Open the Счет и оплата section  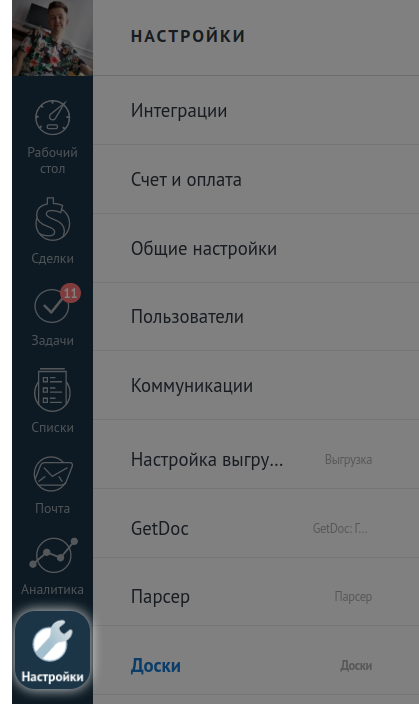(x=256, y=179)
